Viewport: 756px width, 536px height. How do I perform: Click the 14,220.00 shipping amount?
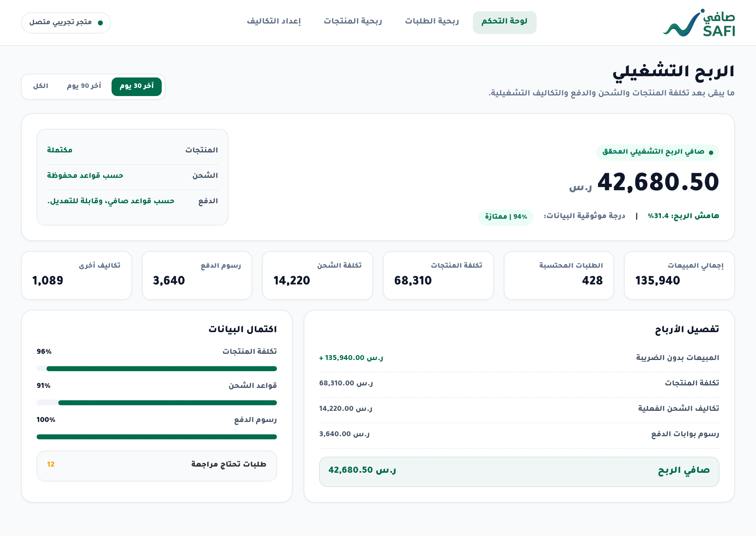346,409
